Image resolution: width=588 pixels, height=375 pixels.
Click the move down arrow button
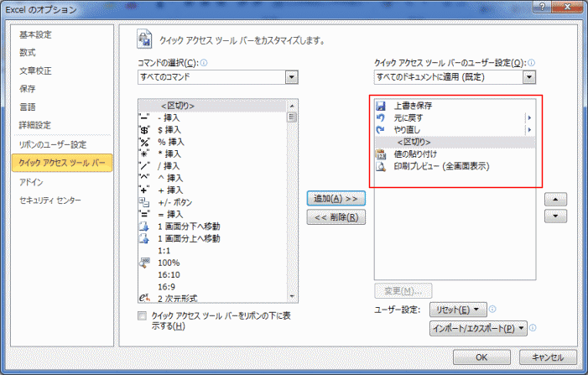coord(555,216)
